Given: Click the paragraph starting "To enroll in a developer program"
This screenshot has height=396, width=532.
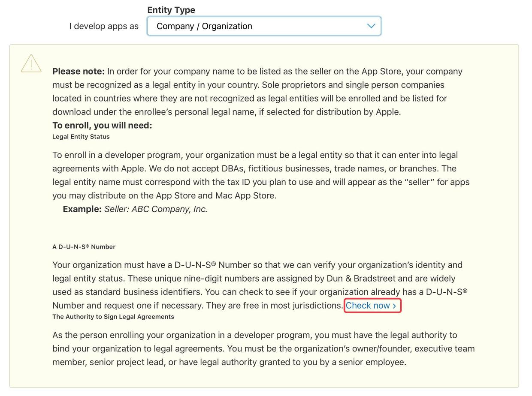Looking at the screenshot, I should [x=261, y=175].
